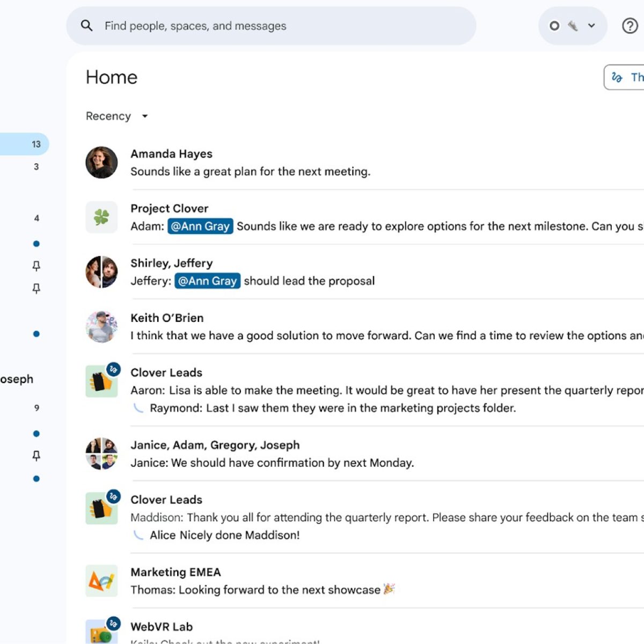Click @Ann Gray mention in Adam's message
Screen dimensions: 644x644
[x=200, y=226]
